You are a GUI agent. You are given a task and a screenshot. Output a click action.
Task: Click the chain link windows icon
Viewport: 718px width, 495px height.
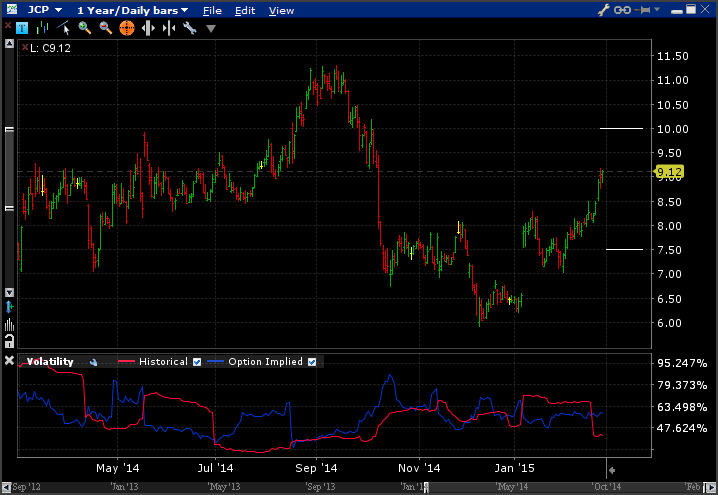point(622,10)
